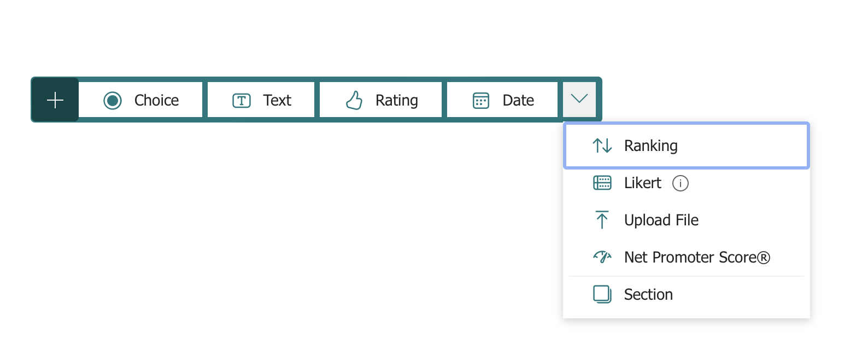Click the Likert grid icon
The image size is (868, 361).
602,183
